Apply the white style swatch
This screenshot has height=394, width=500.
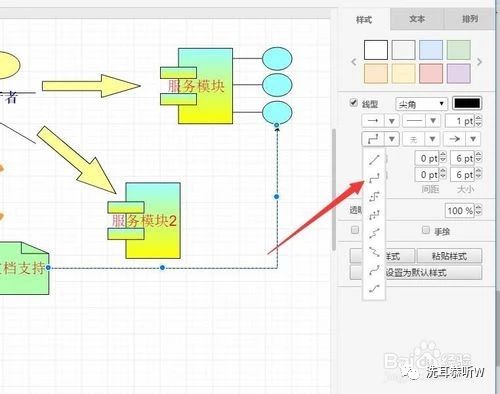[376, 50]
